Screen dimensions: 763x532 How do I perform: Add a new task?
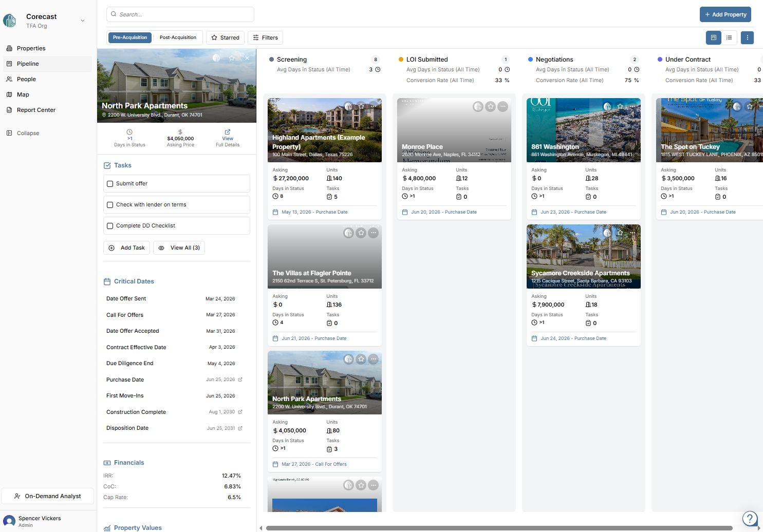click(x=126, y=248)
